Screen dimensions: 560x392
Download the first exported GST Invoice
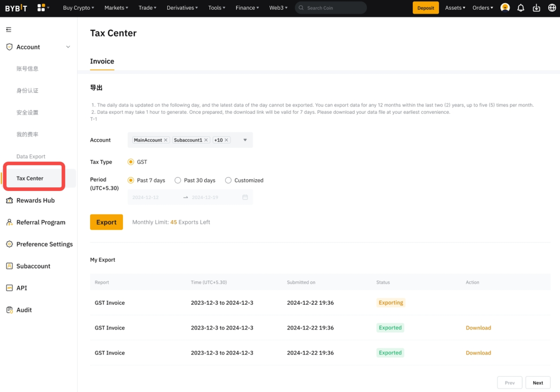[x=478, y=328]
